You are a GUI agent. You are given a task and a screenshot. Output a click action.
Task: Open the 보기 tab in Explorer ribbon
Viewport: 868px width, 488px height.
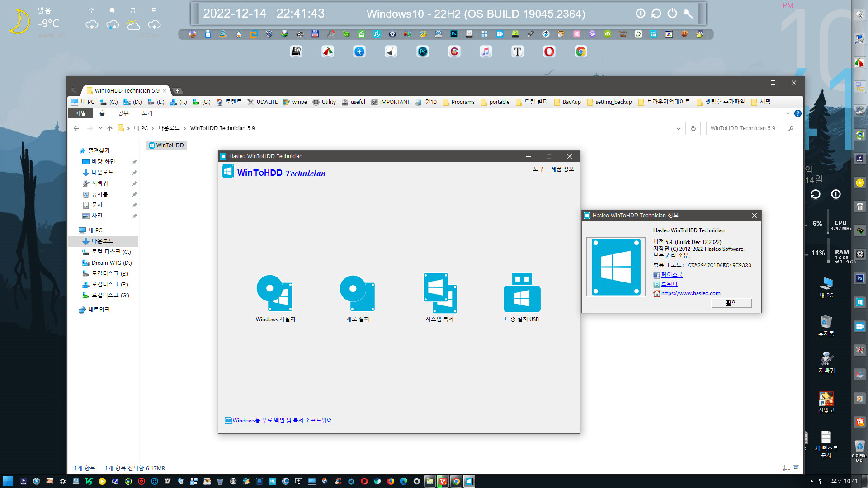(147, 113)
